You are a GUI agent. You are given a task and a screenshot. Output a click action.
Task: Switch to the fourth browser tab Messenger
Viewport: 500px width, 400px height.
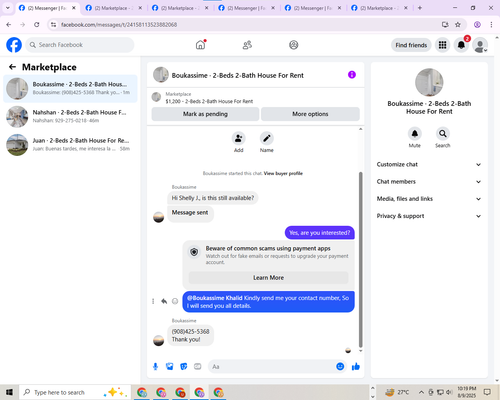coord(245,8)
